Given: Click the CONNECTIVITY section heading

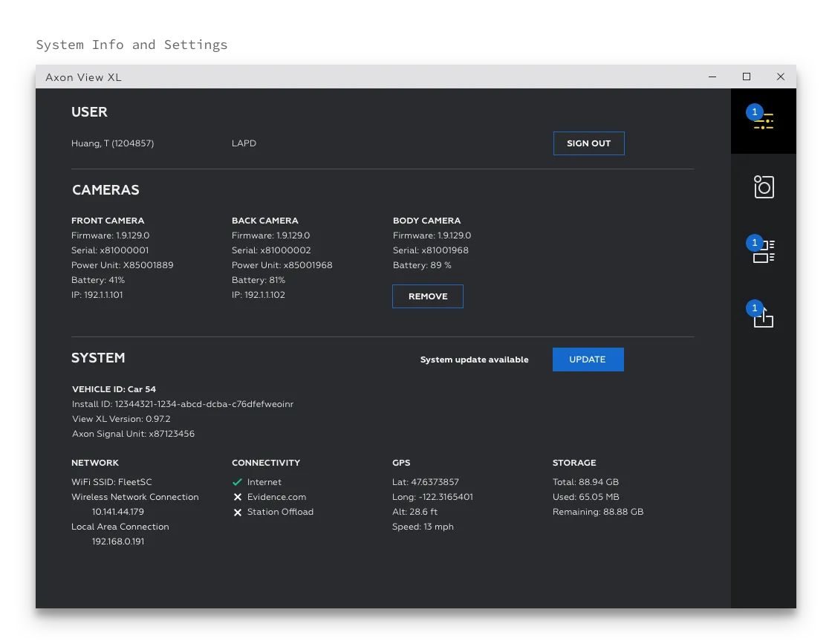Looking at the screenshot, I should coord(266,463).
